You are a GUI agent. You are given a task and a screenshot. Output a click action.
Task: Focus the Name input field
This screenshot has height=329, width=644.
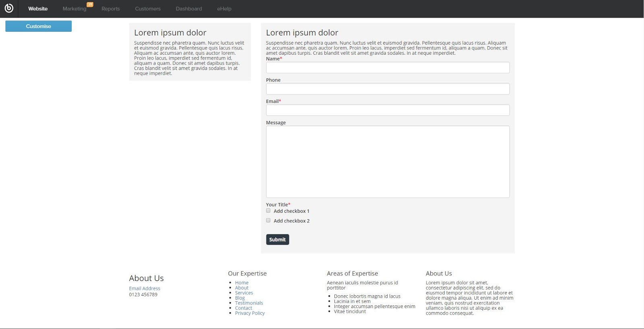pyautogui.click(x=388, y=68)
